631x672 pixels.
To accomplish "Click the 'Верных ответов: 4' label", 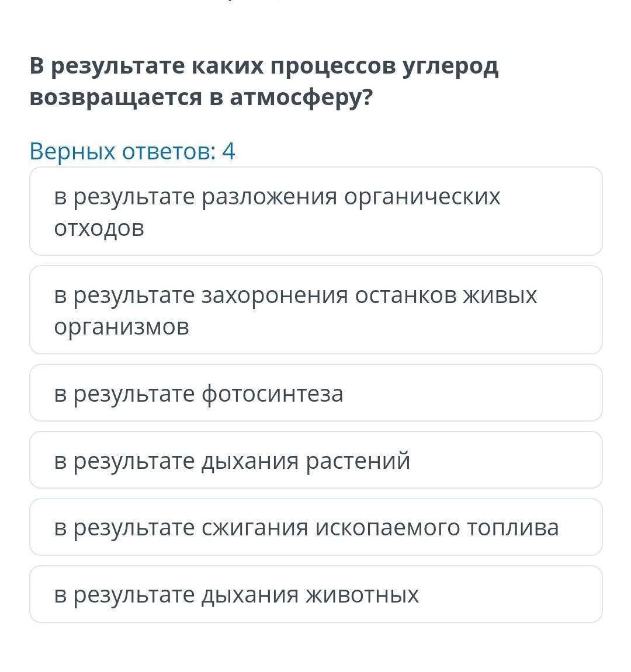I will click(x=132, y=151).
